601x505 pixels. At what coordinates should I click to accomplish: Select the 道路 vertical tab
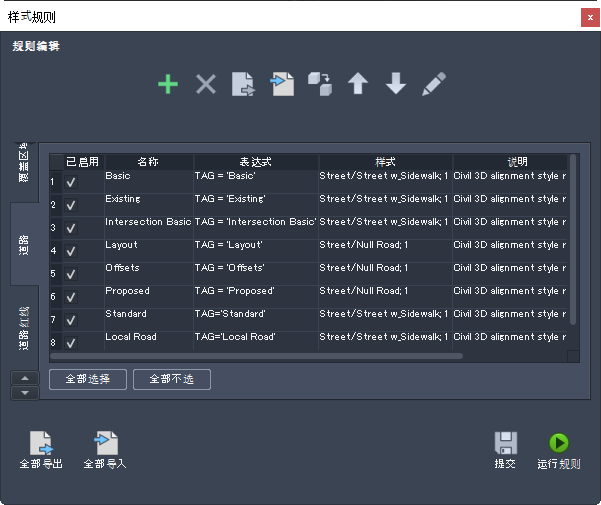pos(24,244)
